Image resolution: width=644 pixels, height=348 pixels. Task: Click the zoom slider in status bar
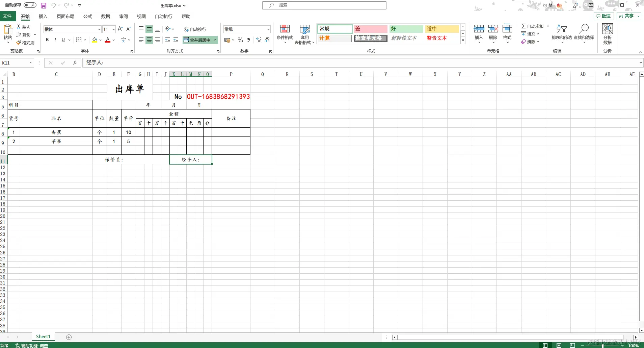pyautogui.click(x=602, y=345)
